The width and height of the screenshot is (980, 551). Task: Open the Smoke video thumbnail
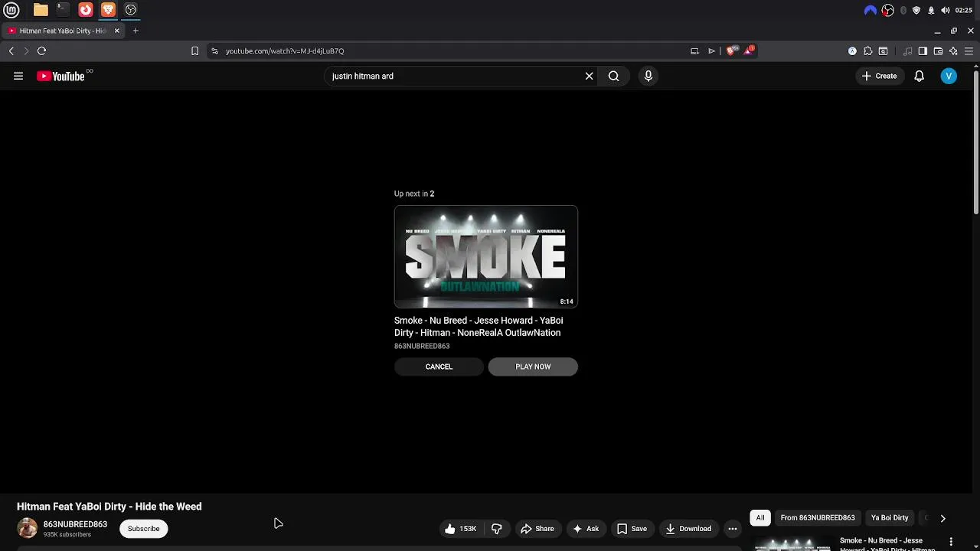click(486, 256)
